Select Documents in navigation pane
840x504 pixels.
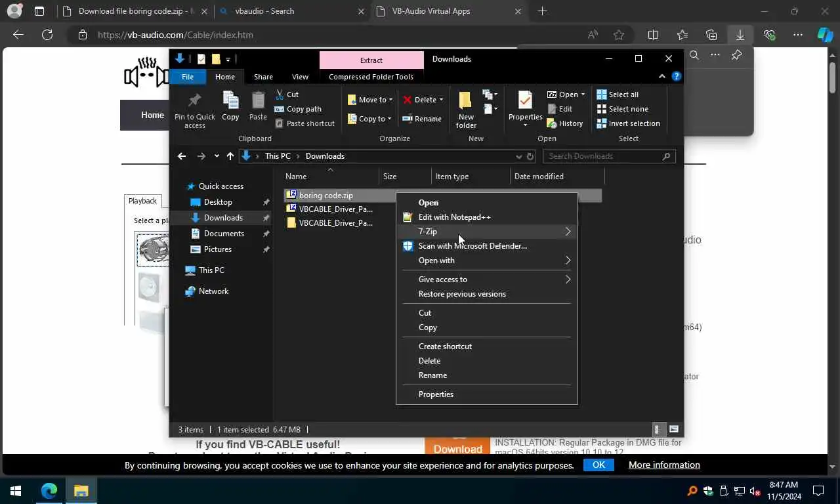click(224, 234)
